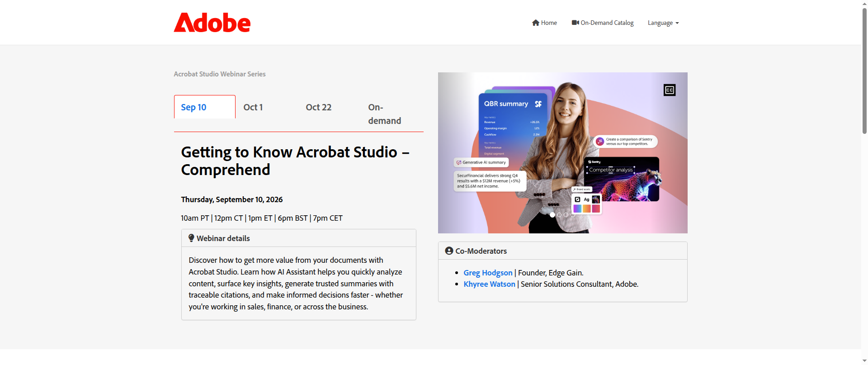Viewport: 868px width, 365px height.
Task: Switch to the Oct 22 tab
Action: pyautogui.click(x=319, y=107)
